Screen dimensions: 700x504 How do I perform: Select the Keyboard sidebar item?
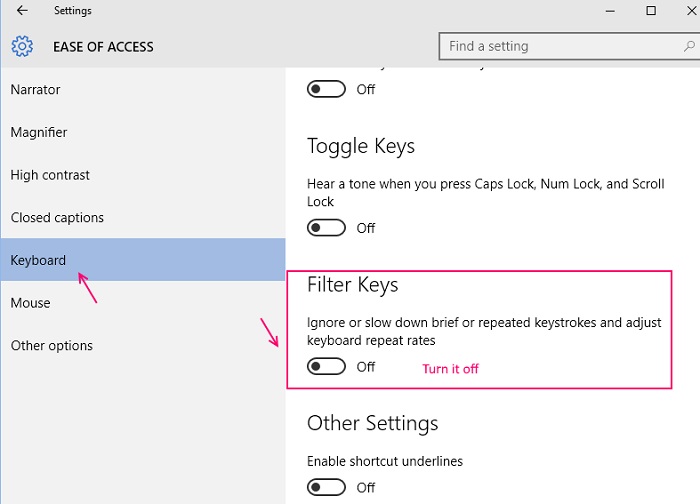[39, 260]
